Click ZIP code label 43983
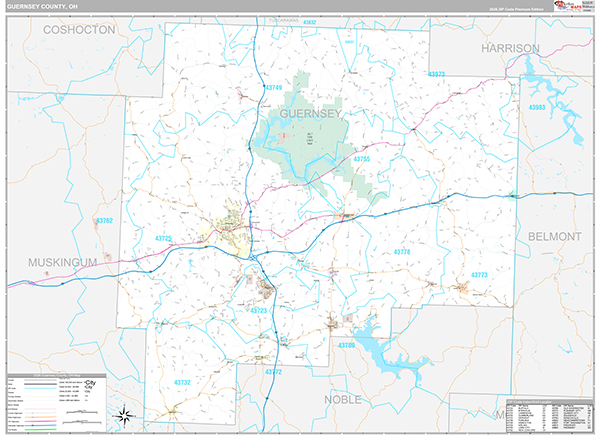The image size is (600, 435). tap(536, 108)
